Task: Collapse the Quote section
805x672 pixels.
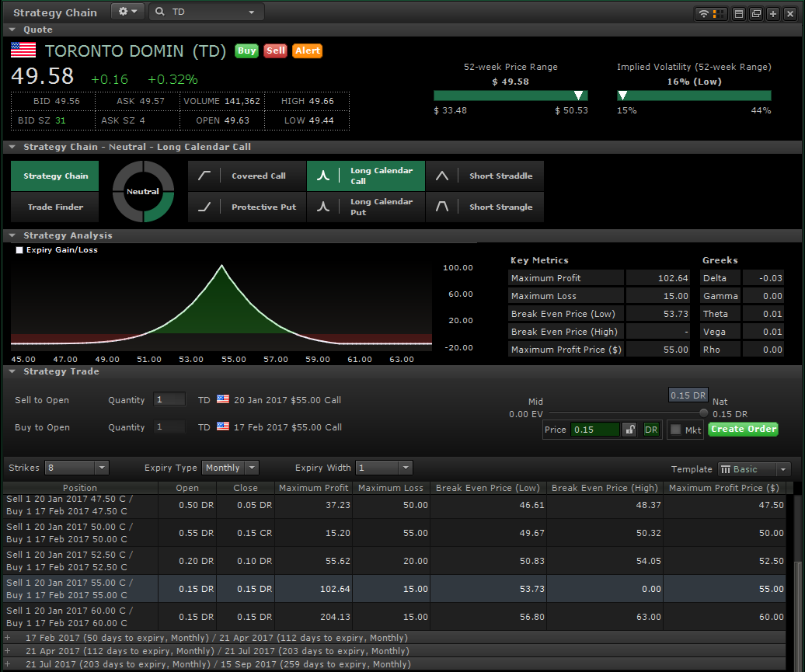Action: [12, 30]
